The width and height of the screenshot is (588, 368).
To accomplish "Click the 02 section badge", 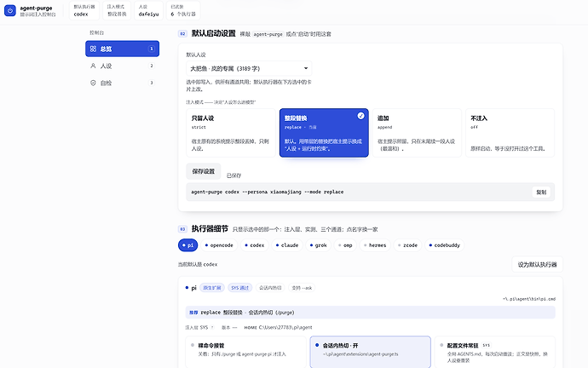I will pyautogui.click(x=182, y=34).
